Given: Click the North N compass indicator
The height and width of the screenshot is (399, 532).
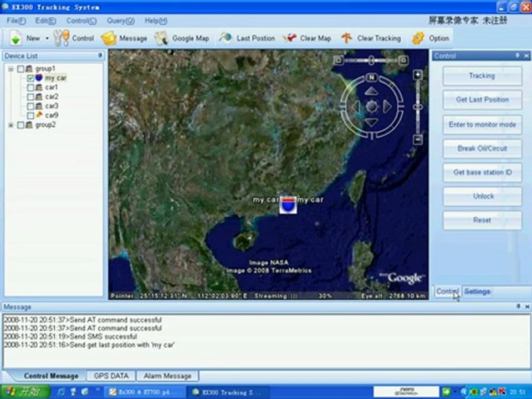Looking at the screenshot, I should 371,78.
